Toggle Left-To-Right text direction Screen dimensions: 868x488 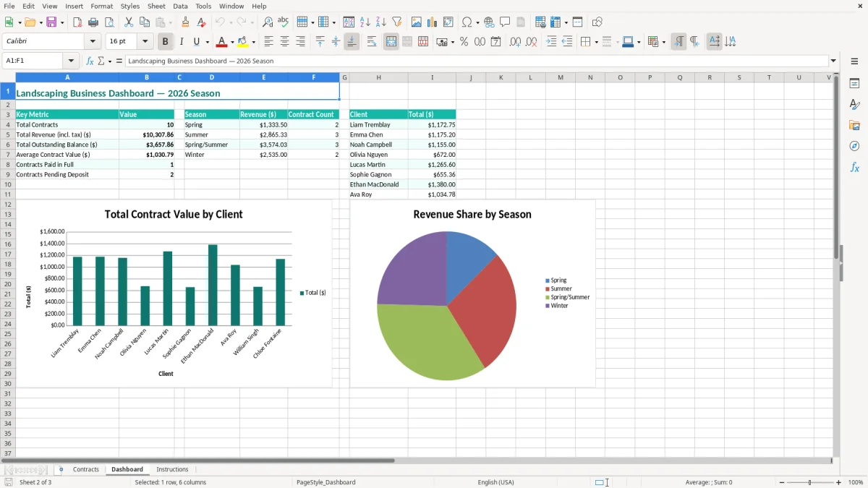pyautogui.click(x=678, y=42)
